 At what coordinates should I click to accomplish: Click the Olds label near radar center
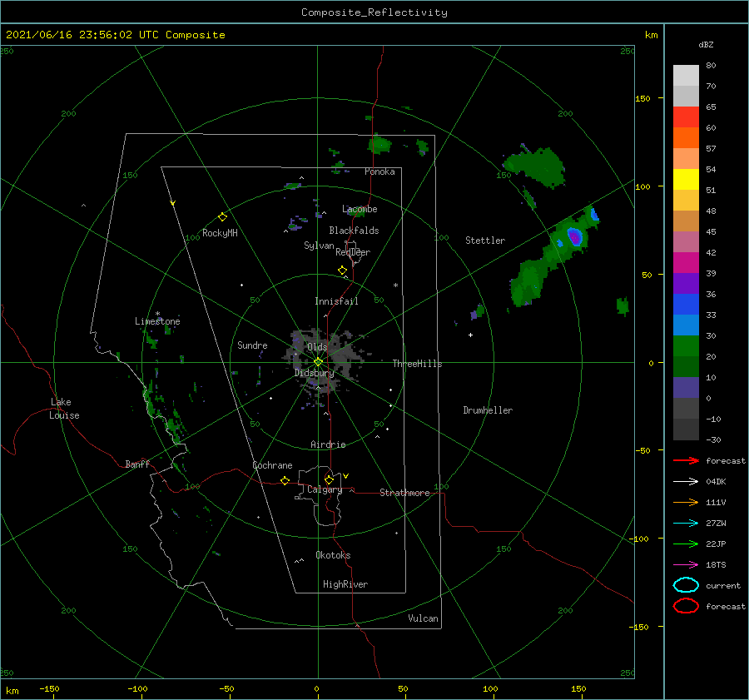pos(317,347)
